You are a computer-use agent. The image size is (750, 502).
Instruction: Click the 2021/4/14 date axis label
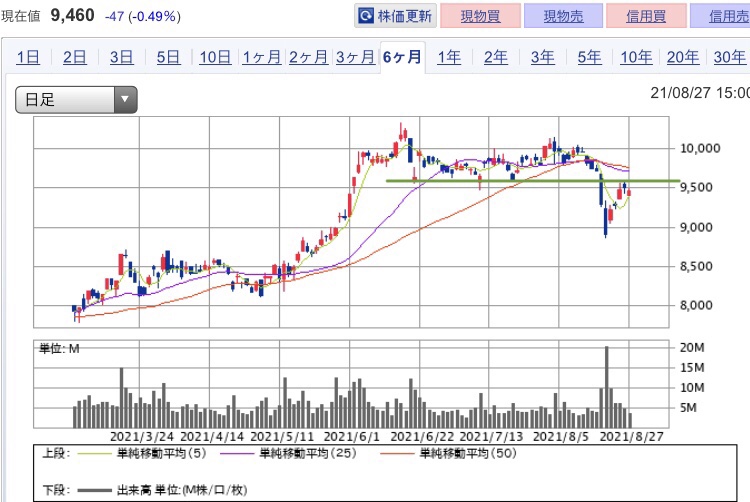212,437
